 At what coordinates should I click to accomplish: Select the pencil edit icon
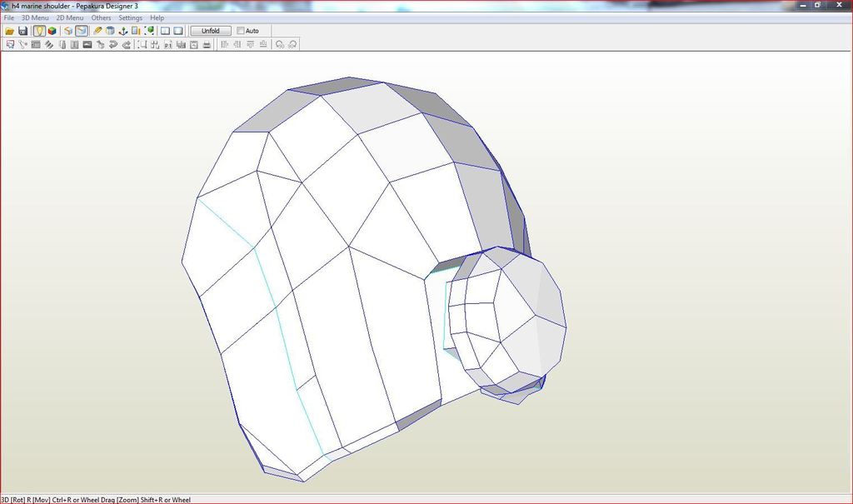tap(97, 31)
